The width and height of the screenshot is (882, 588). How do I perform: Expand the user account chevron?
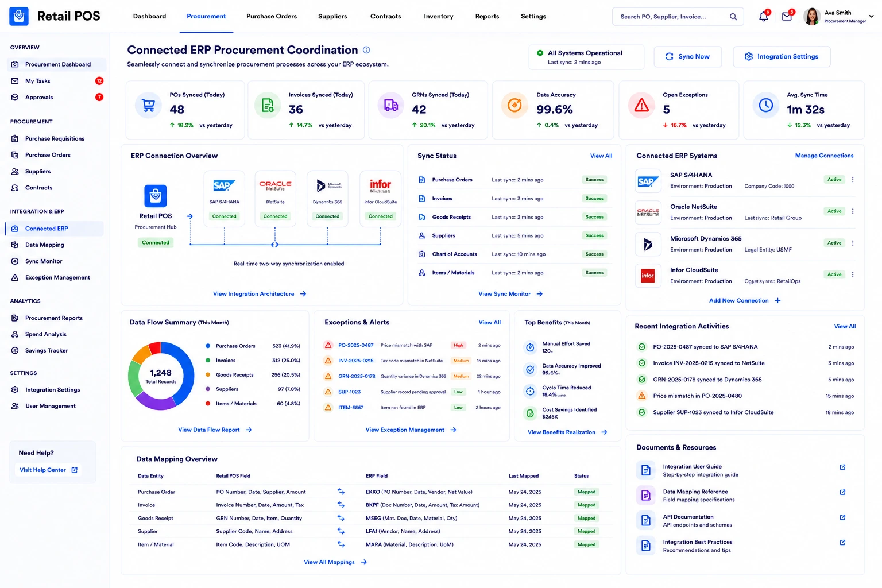pos(871,17)
